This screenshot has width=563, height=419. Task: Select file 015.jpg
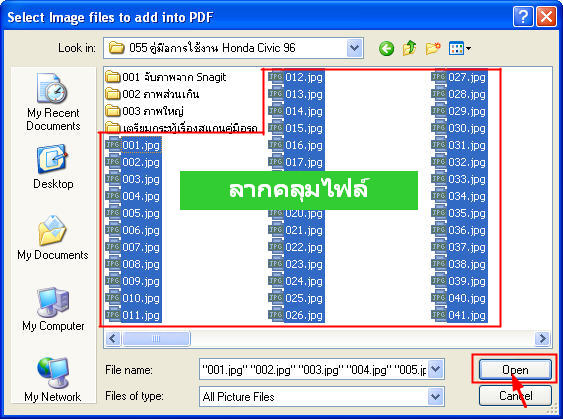296,128
